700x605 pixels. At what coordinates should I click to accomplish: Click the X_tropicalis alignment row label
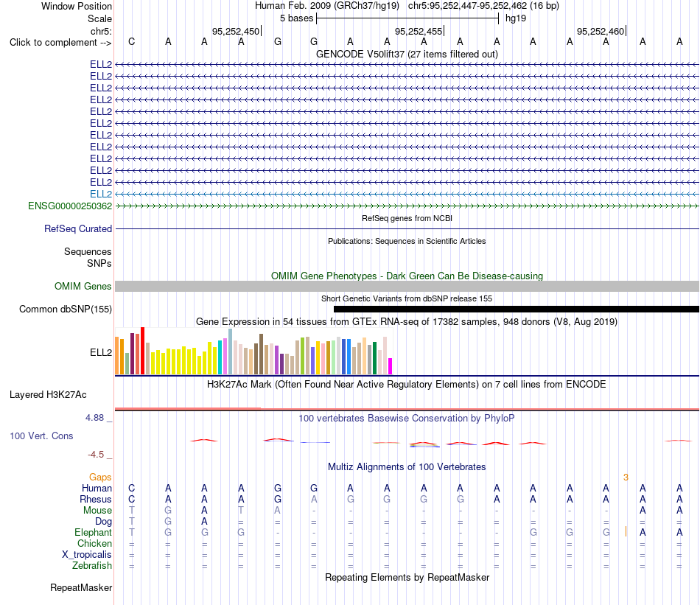pyautogui.click(x=87, y=555)
